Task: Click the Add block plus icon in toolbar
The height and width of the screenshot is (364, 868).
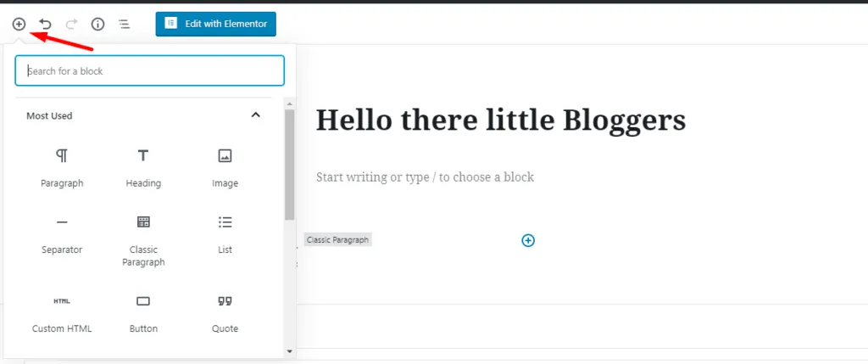Action: [19, 24]
